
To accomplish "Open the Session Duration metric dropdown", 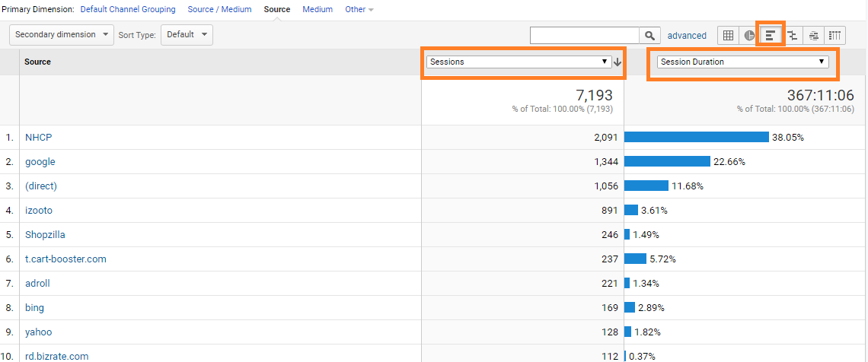I will pyautogui.click(x=743, y=62).
